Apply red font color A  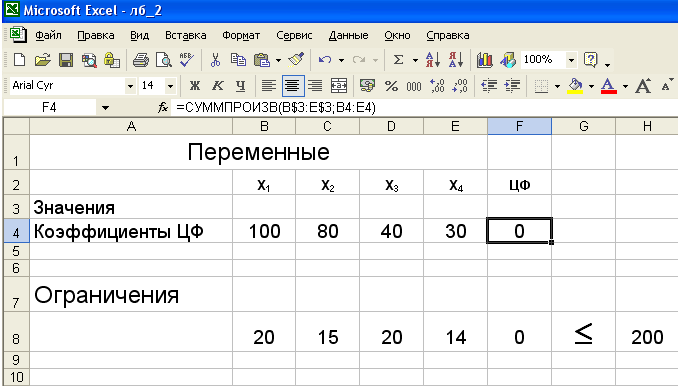click(608, 86)
